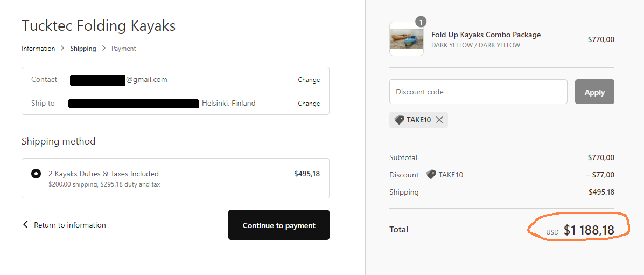Click the item quantity badge on kayak thumbnail
Image resolution: width=644 pixels, height=275 pixels.
[x=421, y=22]
